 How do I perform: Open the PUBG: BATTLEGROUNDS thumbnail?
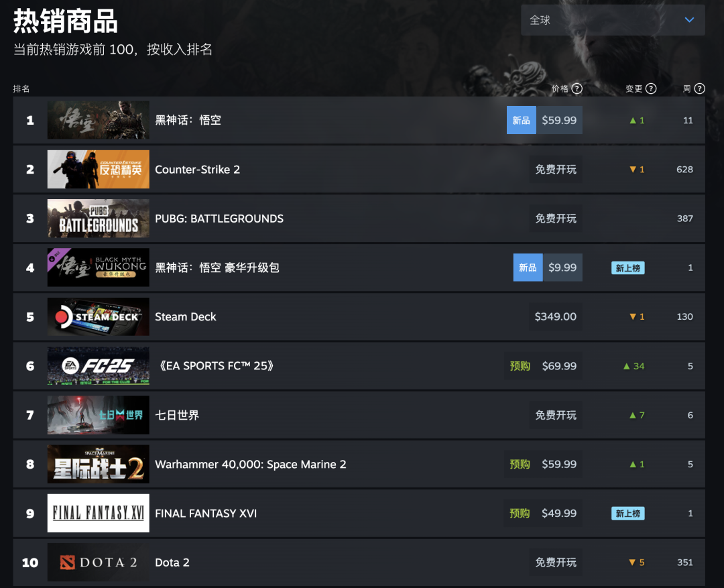tap(99, 219)
